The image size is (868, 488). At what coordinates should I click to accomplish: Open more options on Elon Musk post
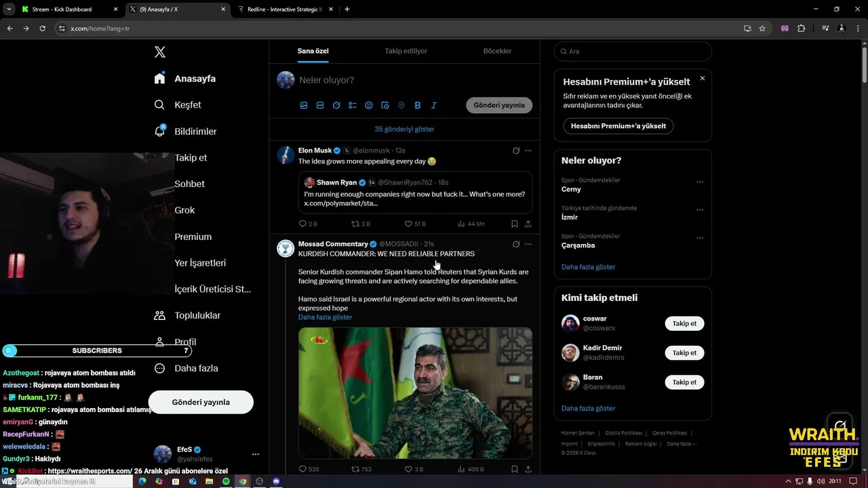(528, 150)
